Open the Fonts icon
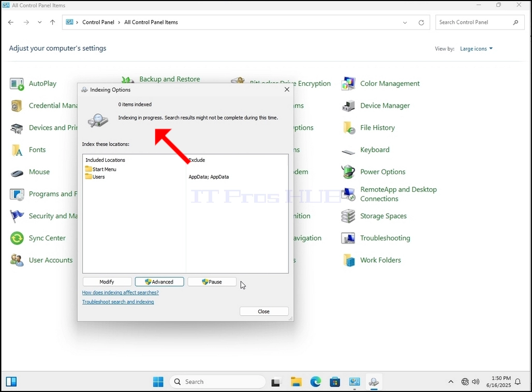Image resolution: width=532 pixels, height=392 pixels. [17, 150]
